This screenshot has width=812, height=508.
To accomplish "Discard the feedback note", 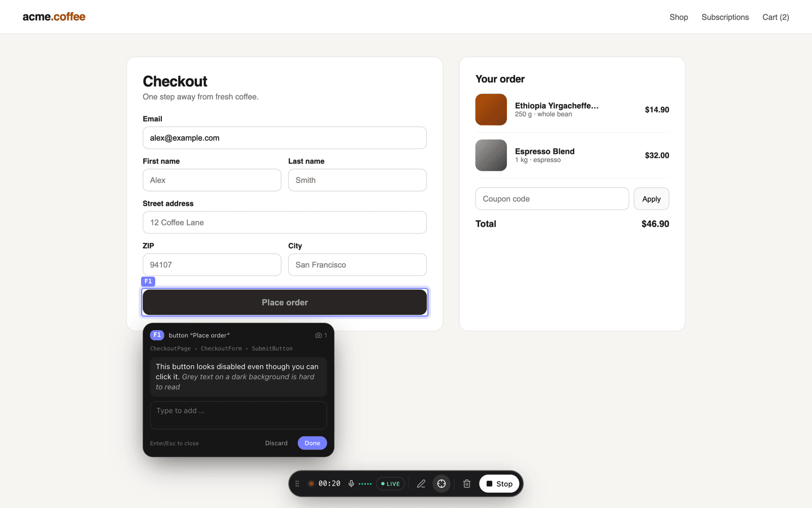I will [x=276, y=443].
